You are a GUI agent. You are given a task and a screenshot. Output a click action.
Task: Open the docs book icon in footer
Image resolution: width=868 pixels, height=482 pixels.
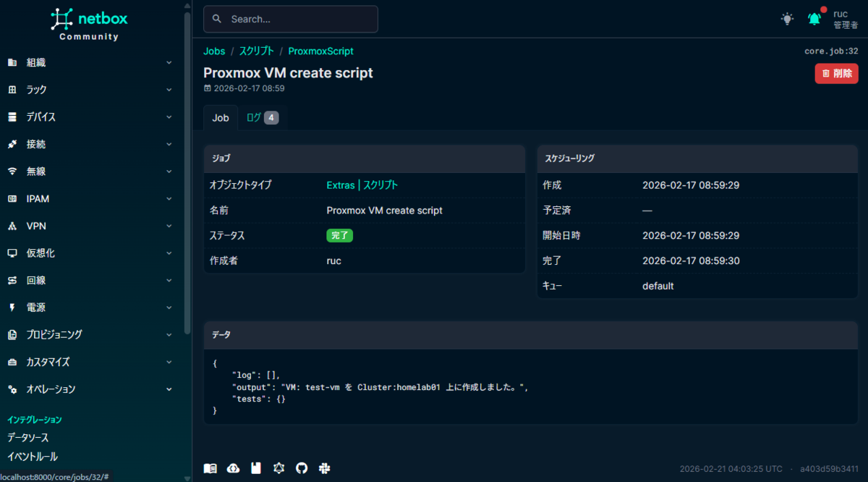tap(210, 468)
